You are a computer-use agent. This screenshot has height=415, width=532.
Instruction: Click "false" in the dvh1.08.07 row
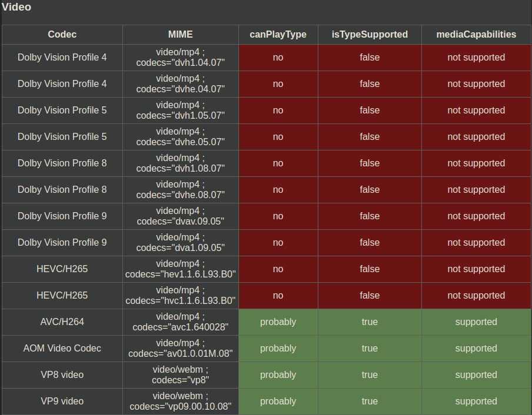(x=370, y=163)
